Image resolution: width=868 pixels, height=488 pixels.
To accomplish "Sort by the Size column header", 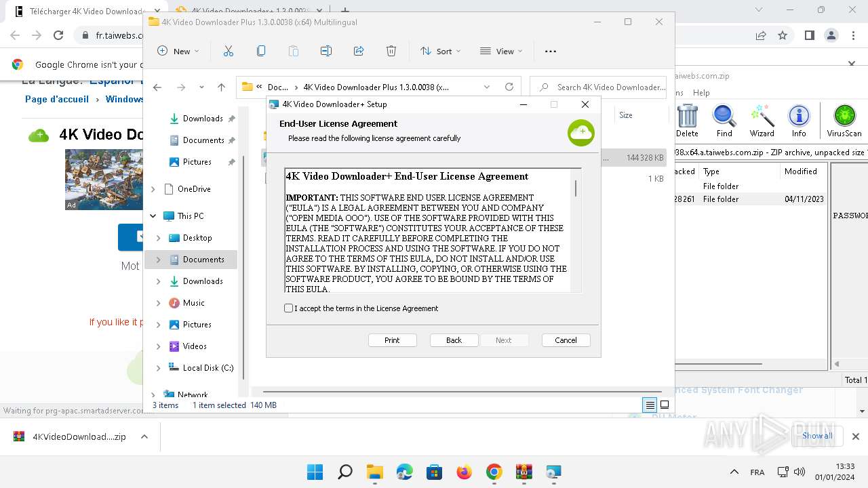I will pyautogui.click(x=626, y=115).
